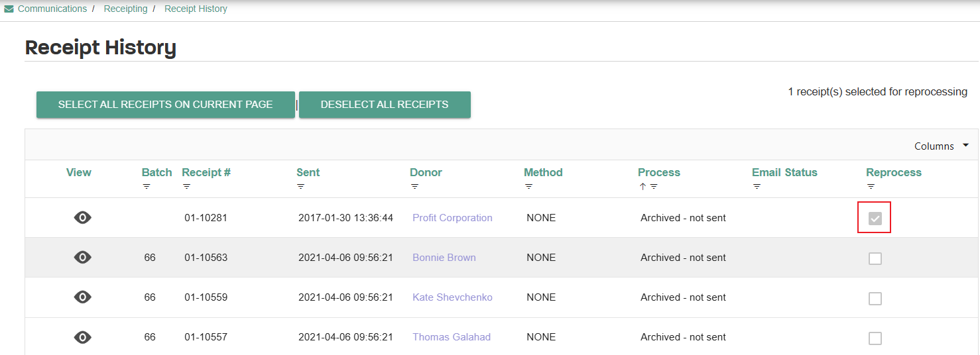This screenshot has height=355, width=980.
Task: View Thomas Galahad's receipt via eye icon
Action: click(x=82, y=337)
